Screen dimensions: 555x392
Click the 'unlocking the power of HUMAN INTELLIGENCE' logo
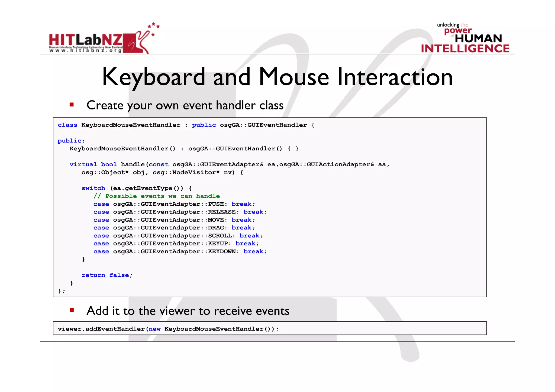[465, 38]
